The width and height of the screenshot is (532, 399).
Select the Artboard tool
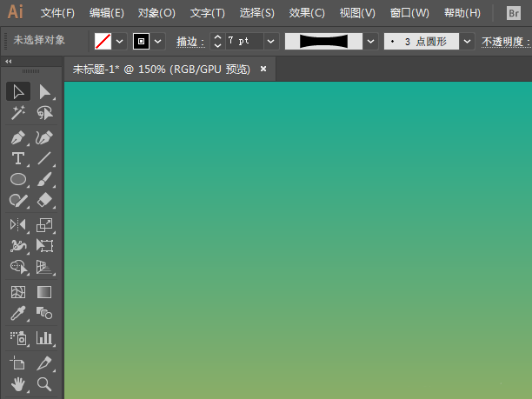(18, 362)
